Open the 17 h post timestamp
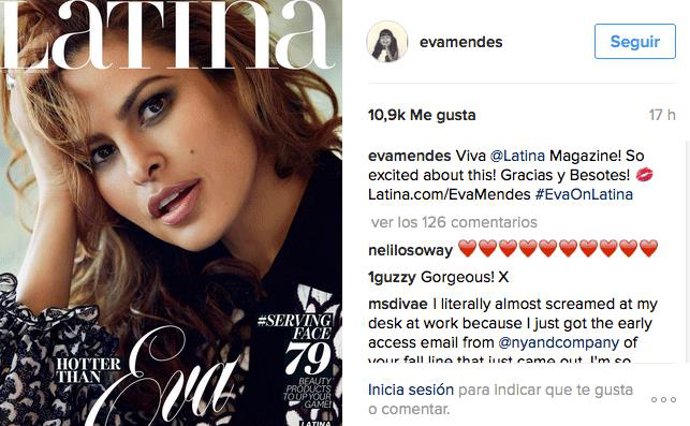The image size is (690, 426). coord(662,115)
